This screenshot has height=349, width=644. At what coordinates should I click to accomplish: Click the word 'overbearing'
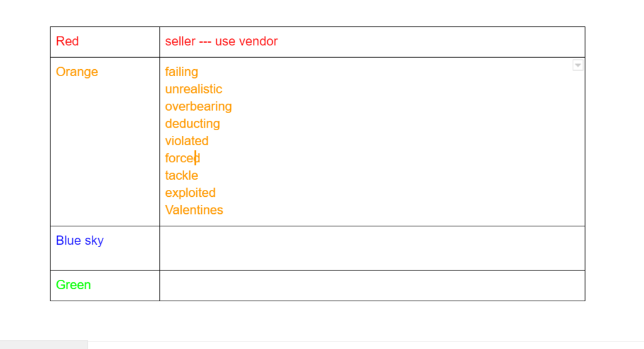(198, 106)
